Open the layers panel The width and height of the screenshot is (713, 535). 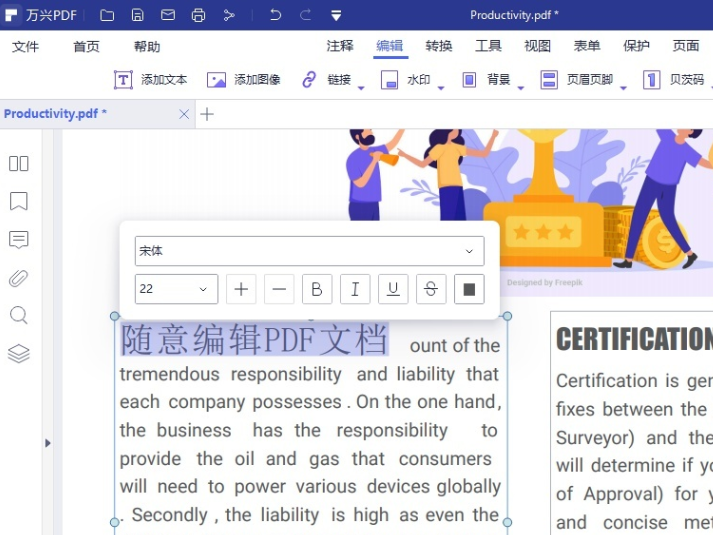click(x=19, y=354)
